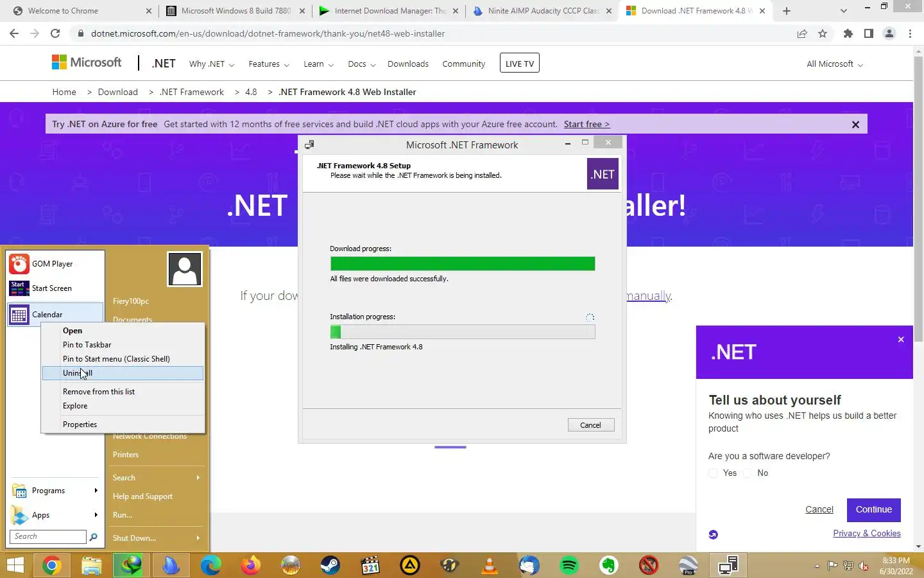The height and width of the screenshot is (578, 924).
Task: Click the Start menu search field
Action: pyautogui.click(x=48, y=536)
